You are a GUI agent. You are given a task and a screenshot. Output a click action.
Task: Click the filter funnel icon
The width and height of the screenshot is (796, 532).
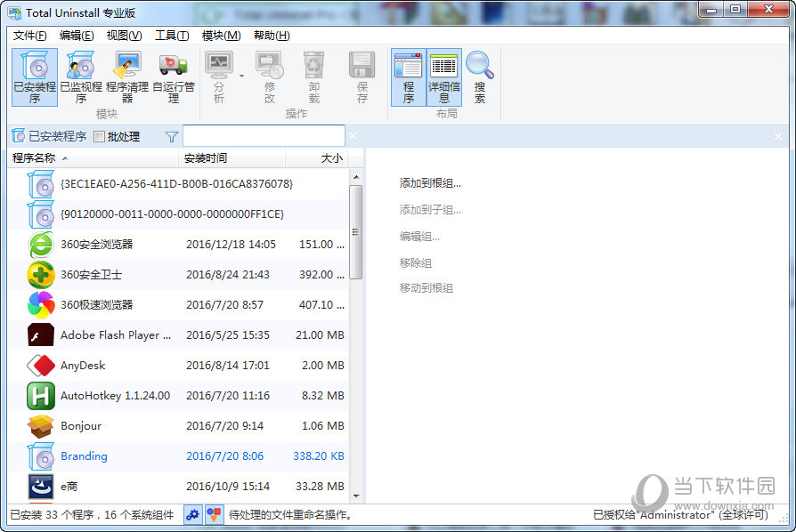point(169,135)
